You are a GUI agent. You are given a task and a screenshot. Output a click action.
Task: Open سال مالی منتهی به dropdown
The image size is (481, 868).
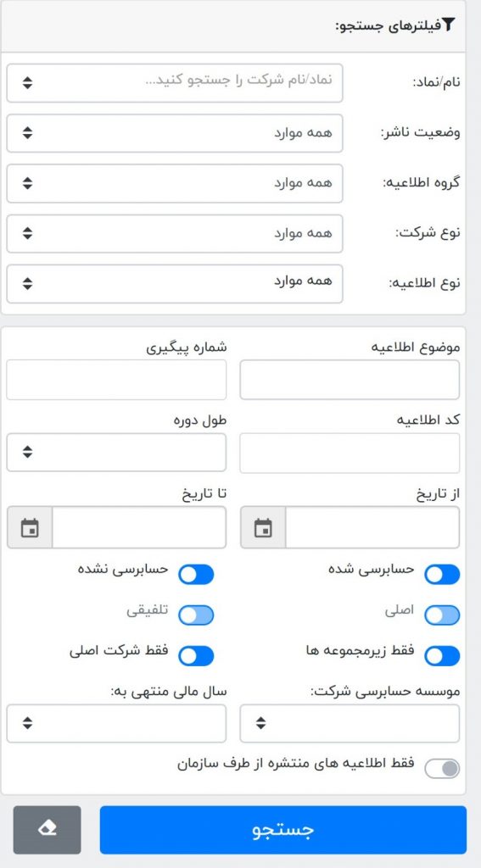[x=116, y=723]
